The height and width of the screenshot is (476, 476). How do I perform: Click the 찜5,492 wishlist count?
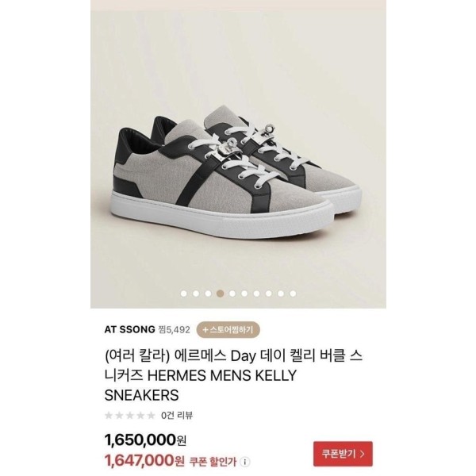(175, 329)
